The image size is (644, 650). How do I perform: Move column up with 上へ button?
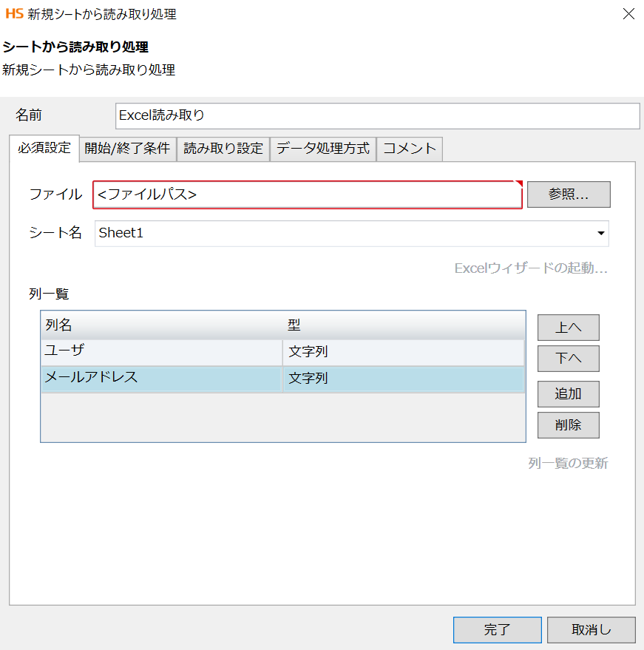click(568, 328)
